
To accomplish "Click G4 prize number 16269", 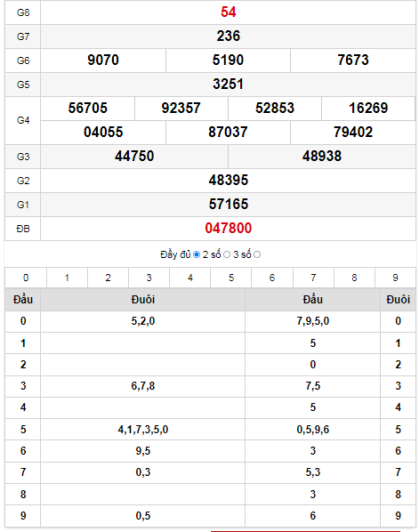I will tap(368, 109).
